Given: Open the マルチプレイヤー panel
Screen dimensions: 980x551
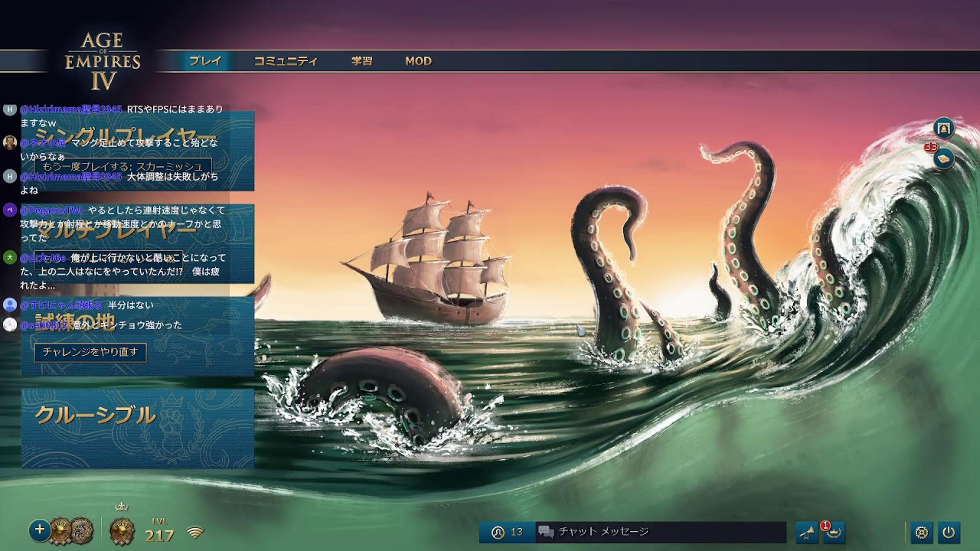Looking at the screenshot, I should point(138,243).
